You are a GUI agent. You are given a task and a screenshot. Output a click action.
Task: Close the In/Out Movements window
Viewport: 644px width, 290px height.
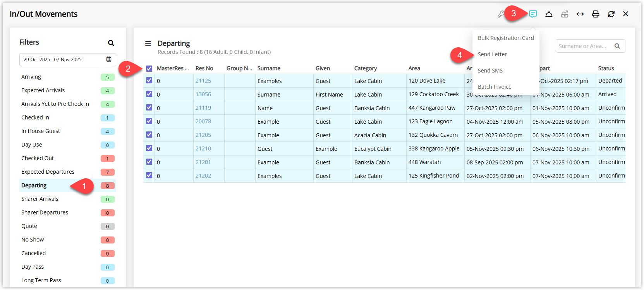[x=626, y=14]
